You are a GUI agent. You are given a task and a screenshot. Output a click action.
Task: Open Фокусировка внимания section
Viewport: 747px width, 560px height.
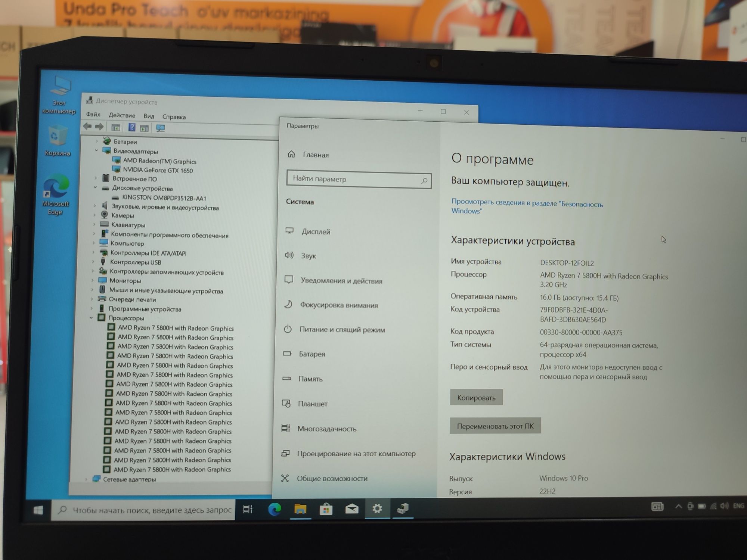click(x=331, y=305)
